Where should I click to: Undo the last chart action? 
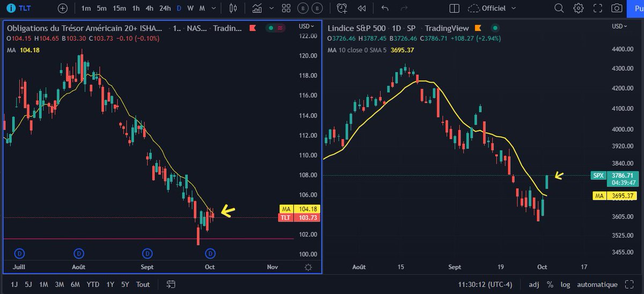(384, 8)
